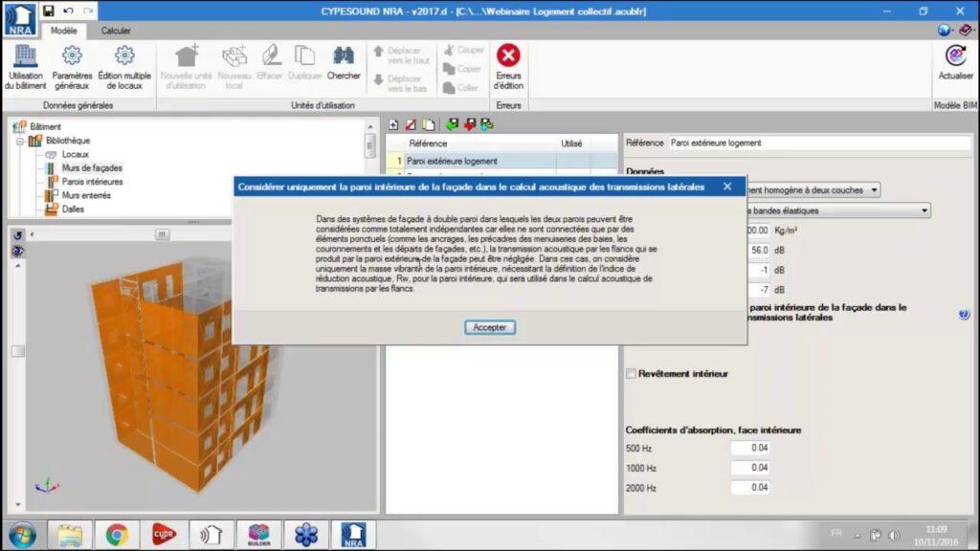
Task: Click the 500 Hz absorption coefficient field
Action: (750, 448)
